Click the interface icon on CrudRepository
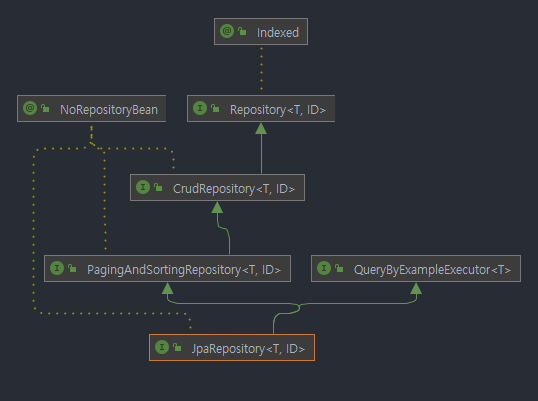Image resolution: width=538 pixels, height=401 pixels. (x=143, y=187)
